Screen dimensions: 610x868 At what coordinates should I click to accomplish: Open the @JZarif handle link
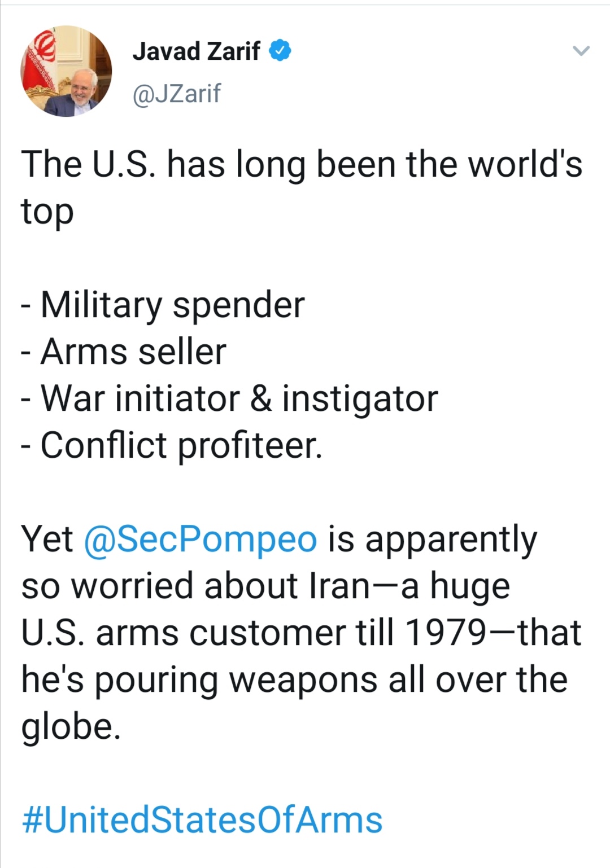[x=176, y=93]
